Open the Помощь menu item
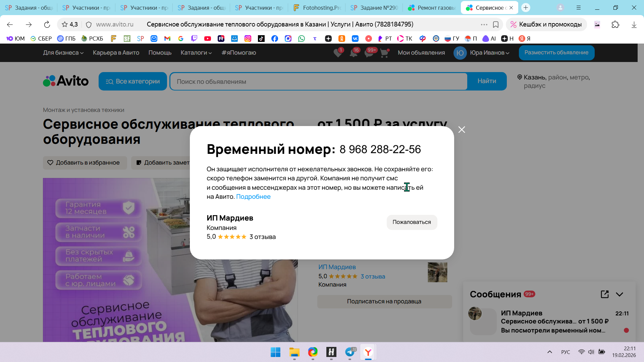This screenshot has height=362, width=644. click(160, 53)
